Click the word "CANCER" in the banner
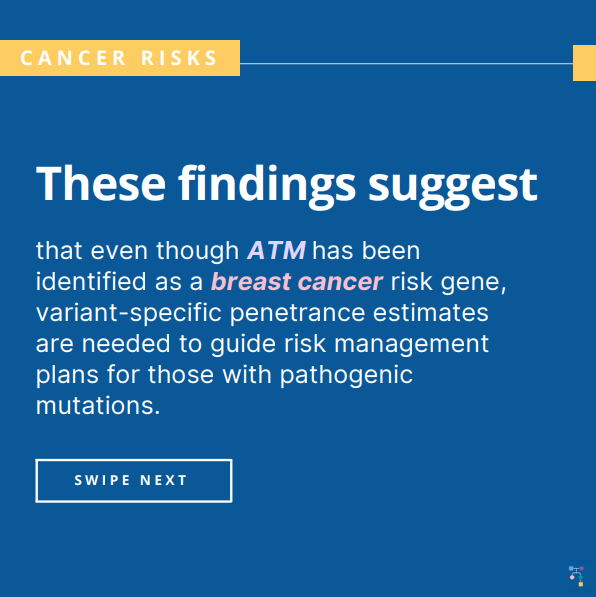This screenshot has height=597, width=596. [x=73, y=58]
